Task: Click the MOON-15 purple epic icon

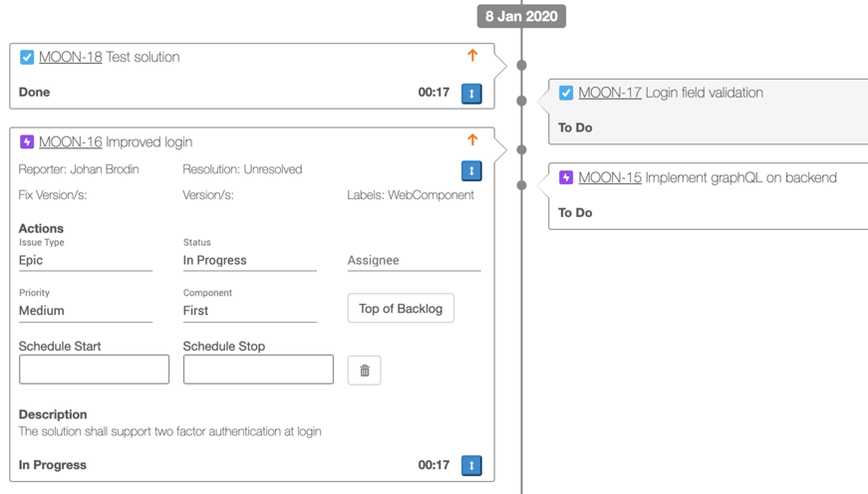Action: pyautogui.click(x=566, y=178)
